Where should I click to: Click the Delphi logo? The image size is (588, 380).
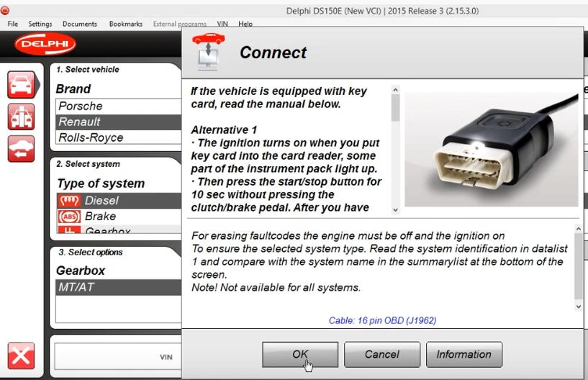(x=45, y=45)
